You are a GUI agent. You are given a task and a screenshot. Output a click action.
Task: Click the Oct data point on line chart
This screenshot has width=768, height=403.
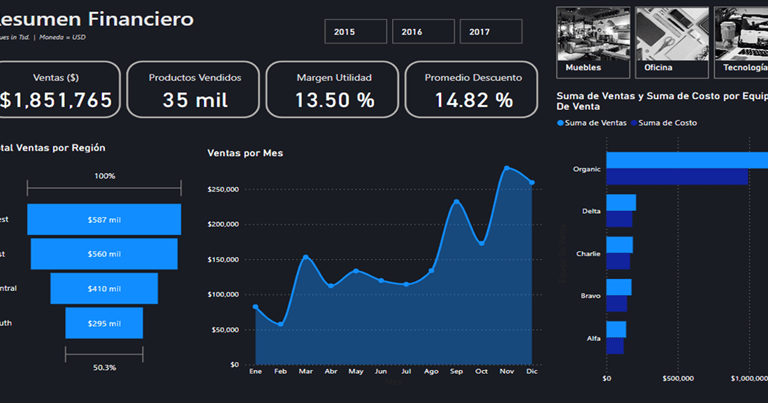pos(481,243)
